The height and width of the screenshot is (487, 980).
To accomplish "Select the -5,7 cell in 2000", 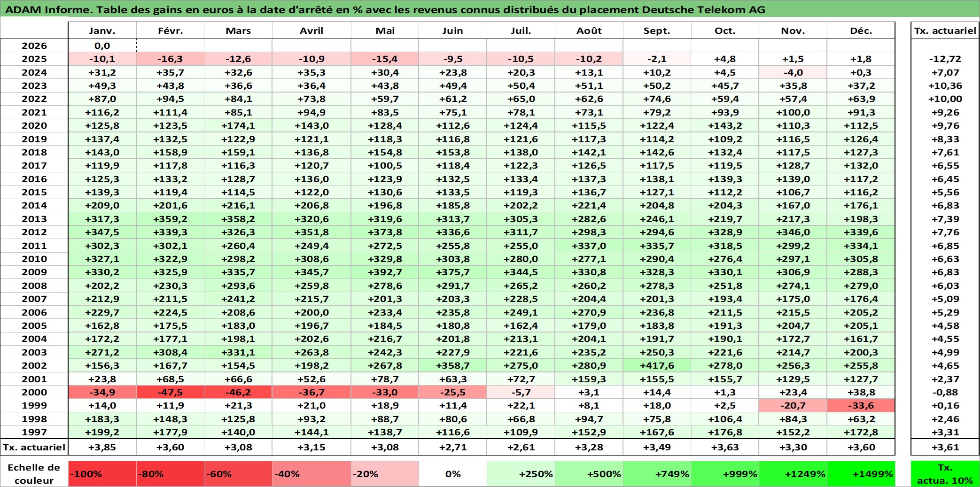I will click(x=521, y=392).
